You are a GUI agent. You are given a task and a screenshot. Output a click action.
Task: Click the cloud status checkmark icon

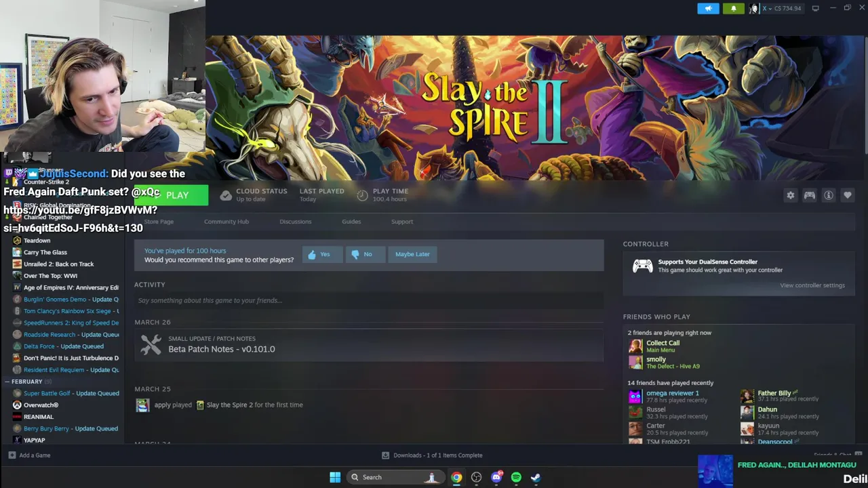226,195
